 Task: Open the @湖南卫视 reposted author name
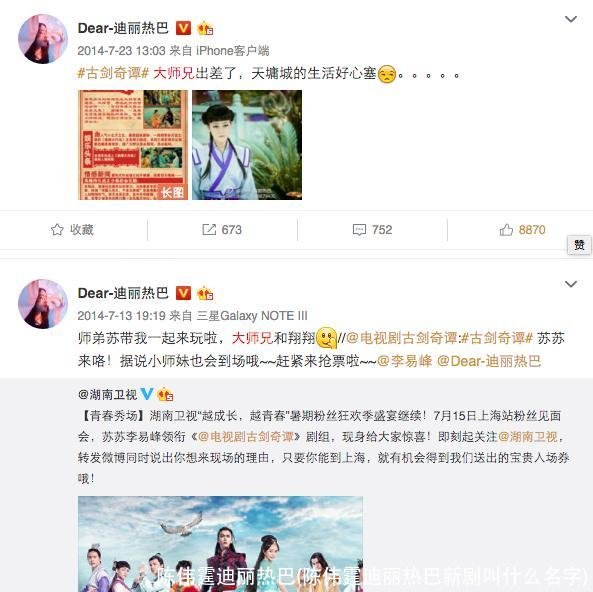coord(107,395)
